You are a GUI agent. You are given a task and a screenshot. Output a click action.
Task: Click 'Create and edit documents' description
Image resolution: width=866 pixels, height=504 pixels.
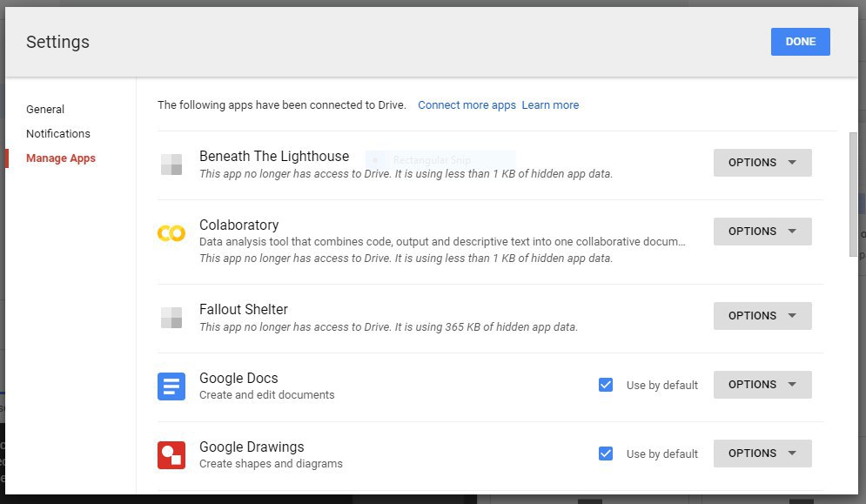click(266, 395)
